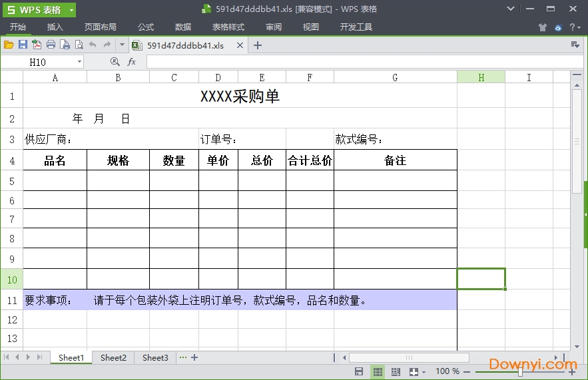Screen dimensions: 588x380
Task: Open the help question mark menu
Action: click(x=575, y=27)
